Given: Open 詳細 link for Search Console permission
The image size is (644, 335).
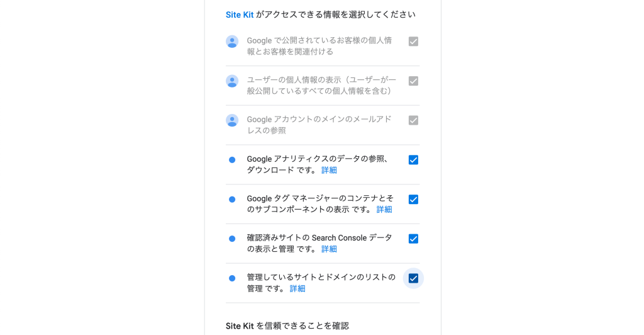Looking at the screenshot, I should click(x=329, y=249).
